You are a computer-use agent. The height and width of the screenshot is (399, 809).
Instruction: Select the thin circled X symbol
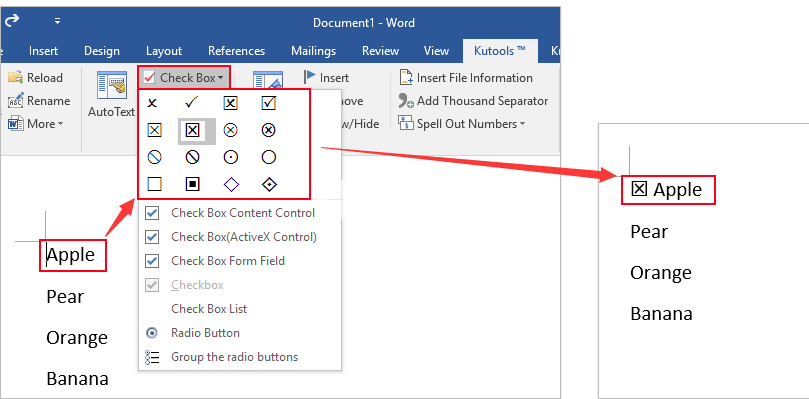[x=230, y=131]
